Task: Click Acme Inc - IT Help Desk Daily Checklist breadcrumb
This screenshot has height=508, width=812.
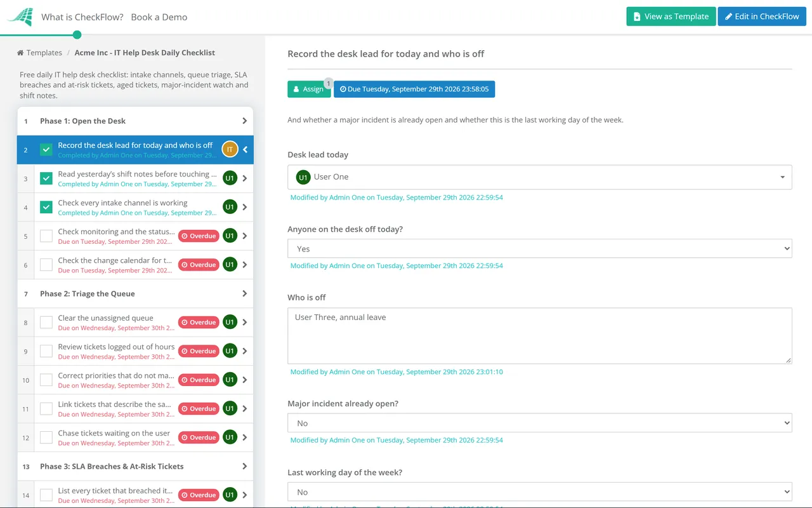Action: click(x=145, y=53)
